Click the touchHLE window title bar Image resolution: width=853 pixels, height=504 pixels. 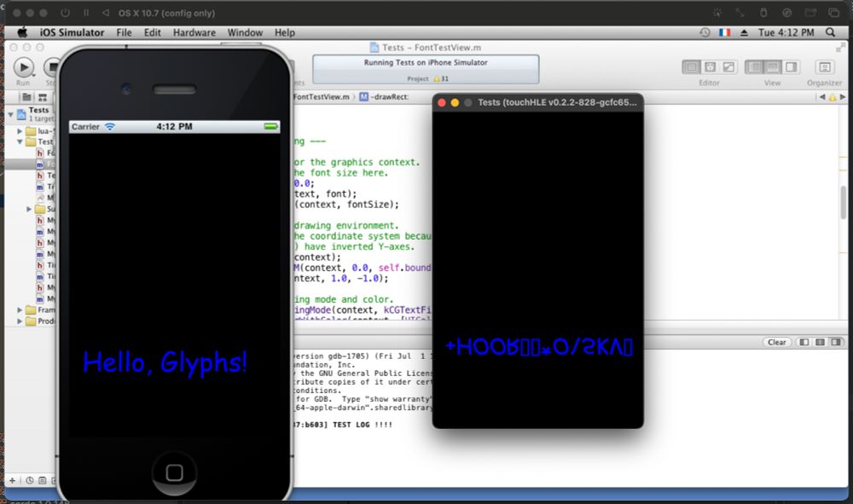[x=538, y=102]
